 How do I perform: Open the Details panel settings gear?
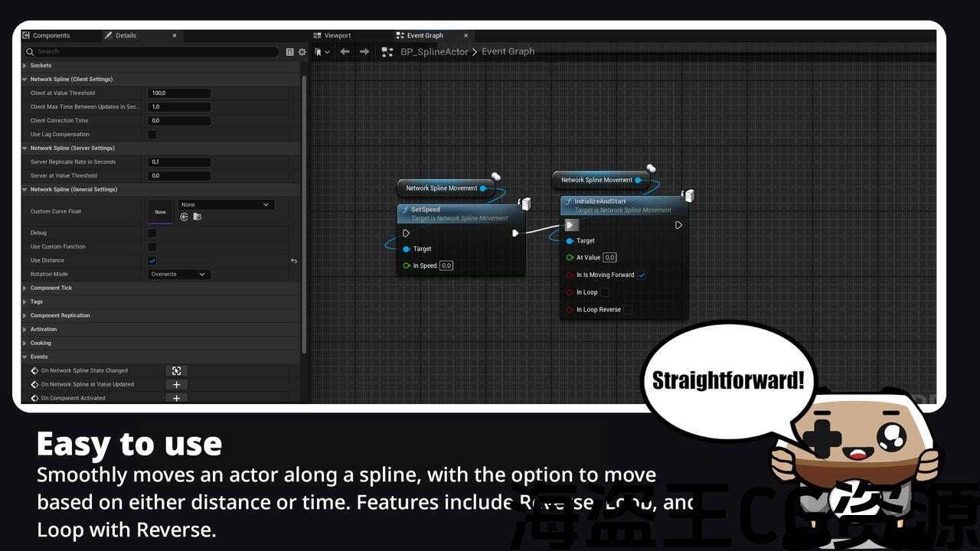pyautogui.click(x=302, y=52)
